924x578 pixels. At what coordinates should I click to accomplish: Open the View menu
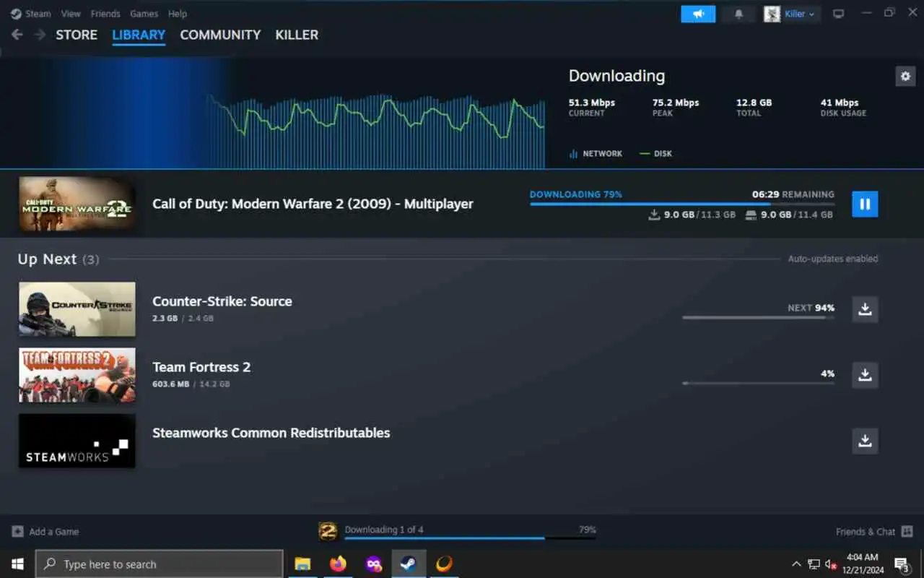71,14
